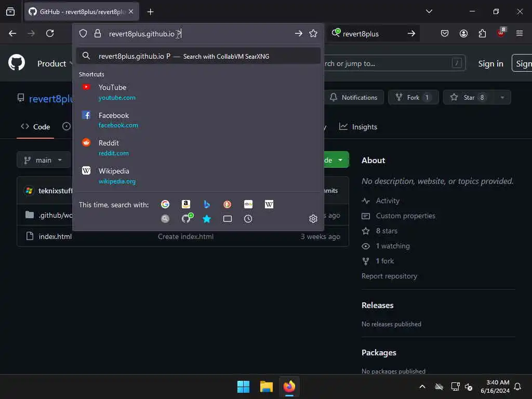Search this time with Bing
Screen dimensions: 532x399
coord(207,204)
